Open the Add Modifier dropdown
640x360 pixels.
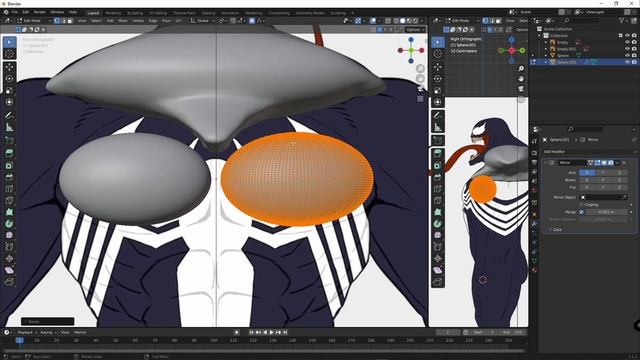[589, 151]
